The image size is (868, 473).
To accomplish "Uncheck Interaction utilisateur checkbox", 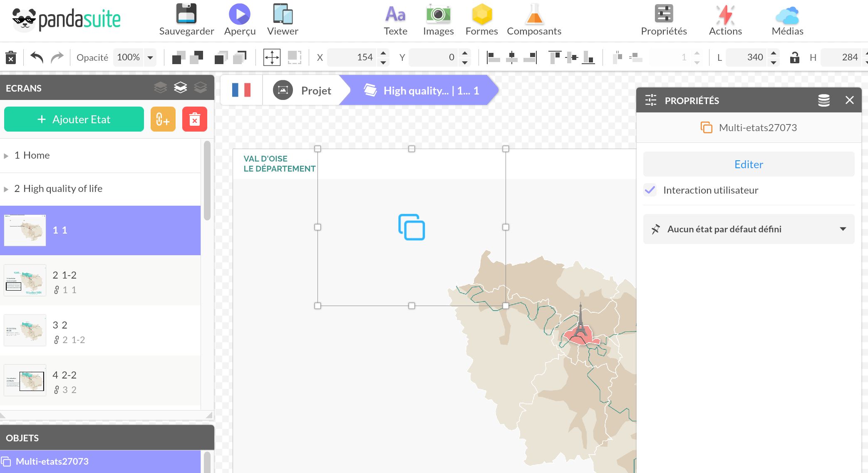I will [x=650, y=190].
